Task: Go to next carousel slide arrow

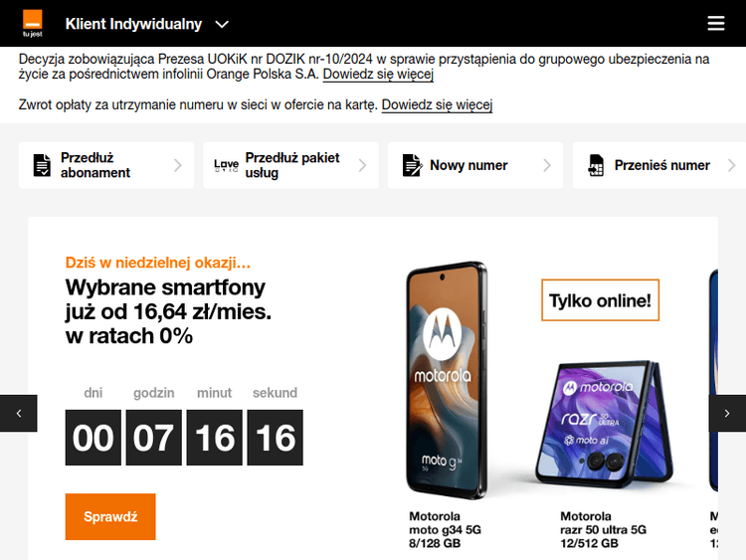Action: 727,413
